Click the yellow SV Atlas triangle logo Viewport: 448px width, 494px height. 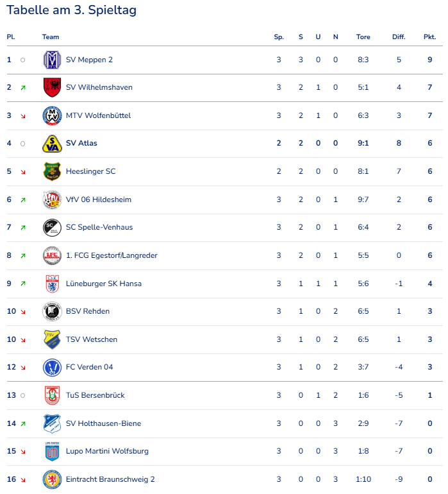click(x=52, y=144)
